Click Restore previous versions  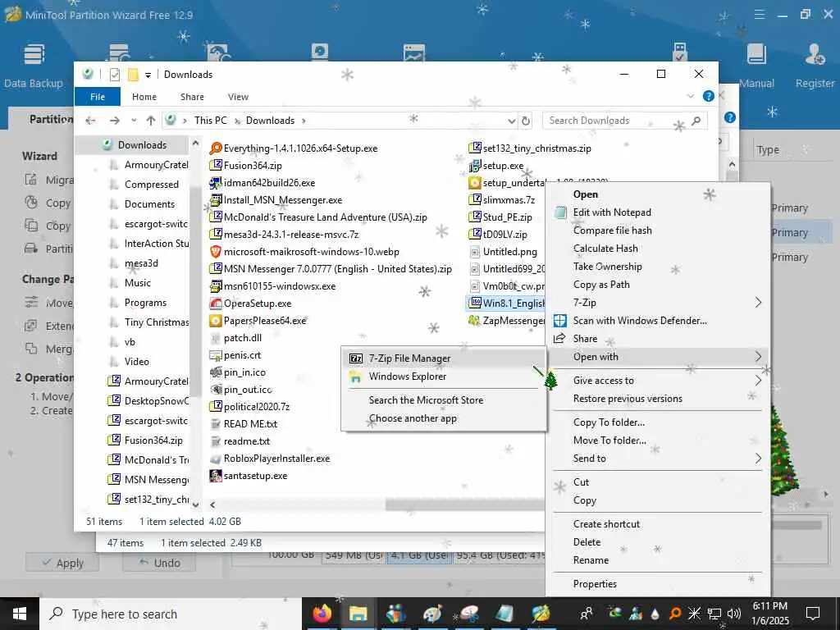(x=658, y=399)
